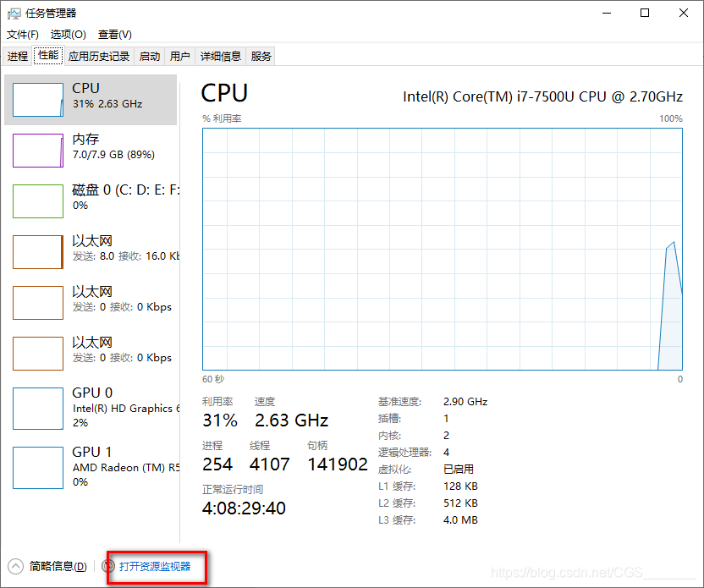Minimize the Task Manager window
The height and width of the screenshot is (588, 704).
(607, 13)
